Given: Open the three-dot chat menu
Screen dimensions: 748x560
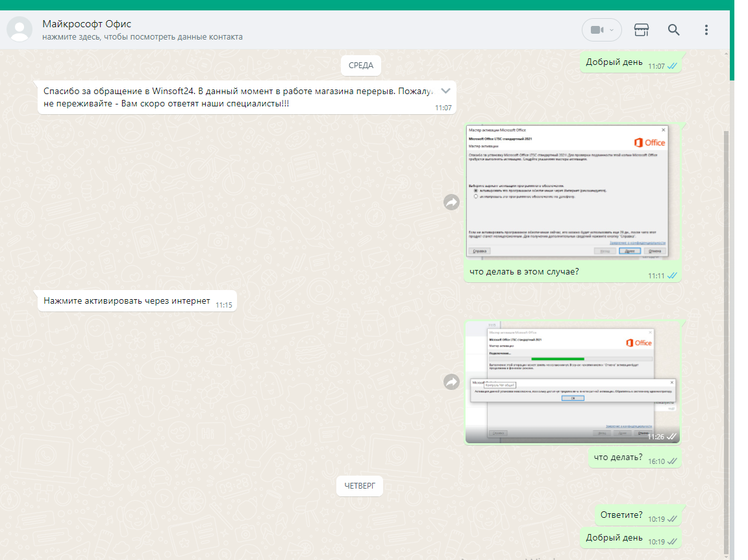Looking at the screenshot, I should tap(706, 30).
